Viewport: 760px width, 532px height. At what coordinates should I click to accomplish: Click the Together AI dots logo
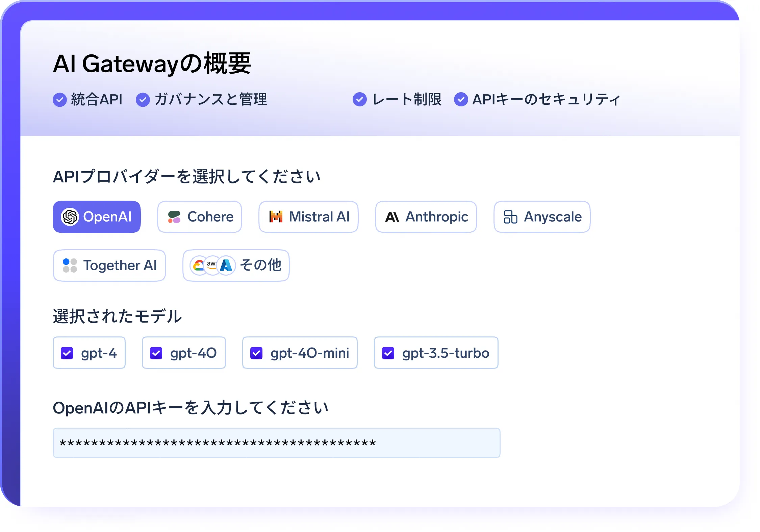tap(70, 265)
